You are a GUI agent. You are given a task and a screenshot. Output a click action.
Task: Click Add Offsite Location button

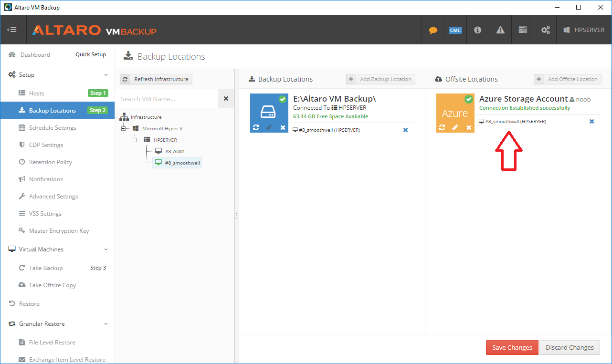[x=567, y=79]
